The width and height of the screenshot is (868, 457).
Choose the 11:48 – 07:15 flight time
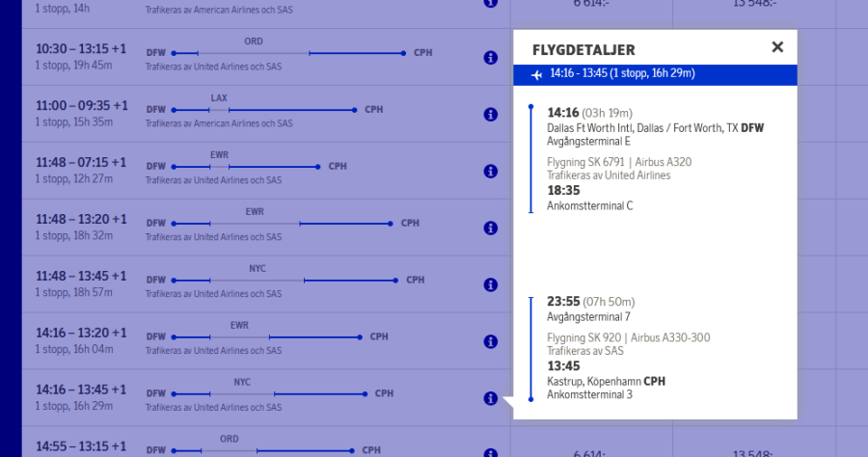(x=80, y=162)
